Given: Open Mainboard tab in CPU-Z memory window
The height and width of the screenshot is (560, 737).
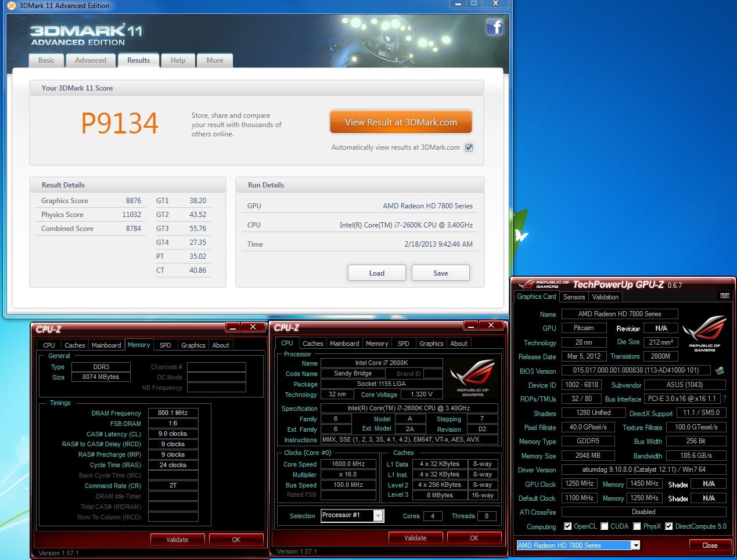Looking at the screenshot, I should [107, 345].
